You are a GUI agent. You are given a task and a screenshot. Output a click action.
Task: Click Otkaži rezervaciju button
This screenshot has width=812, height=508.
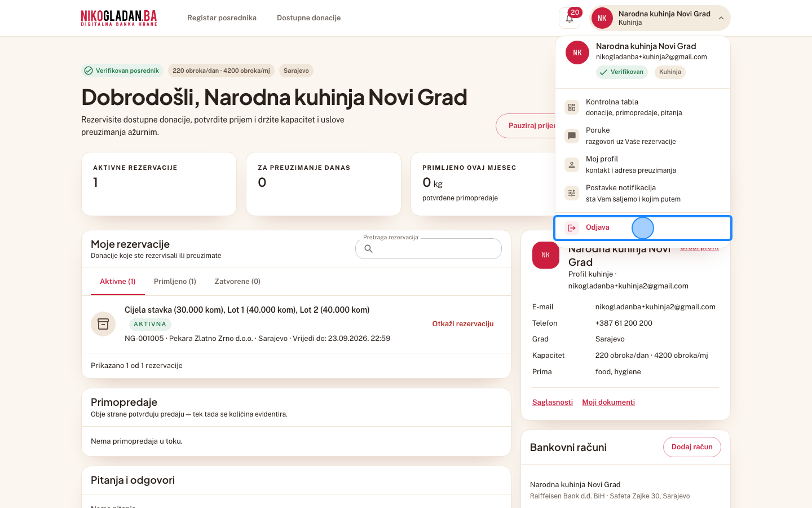point(463,324)
